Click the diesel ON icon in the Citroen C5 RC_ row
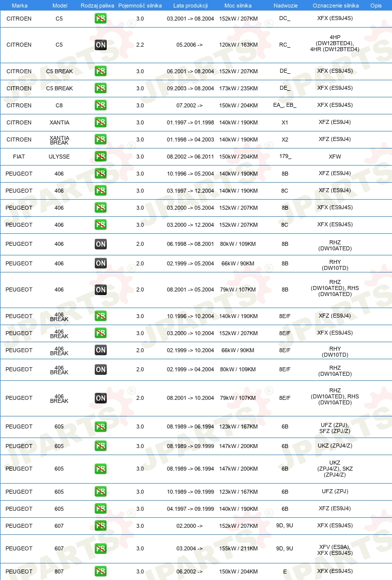 (100, 45)
